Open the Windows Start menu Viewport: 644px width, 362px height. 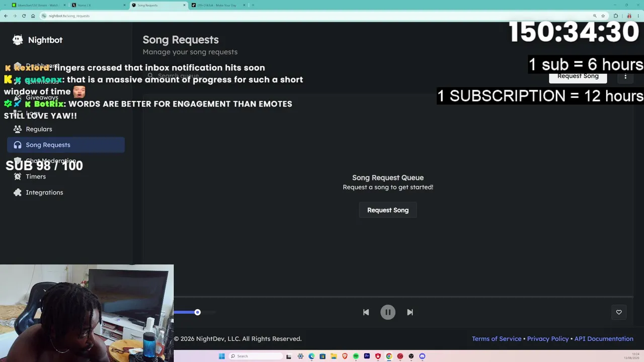[x=221, y=356]
